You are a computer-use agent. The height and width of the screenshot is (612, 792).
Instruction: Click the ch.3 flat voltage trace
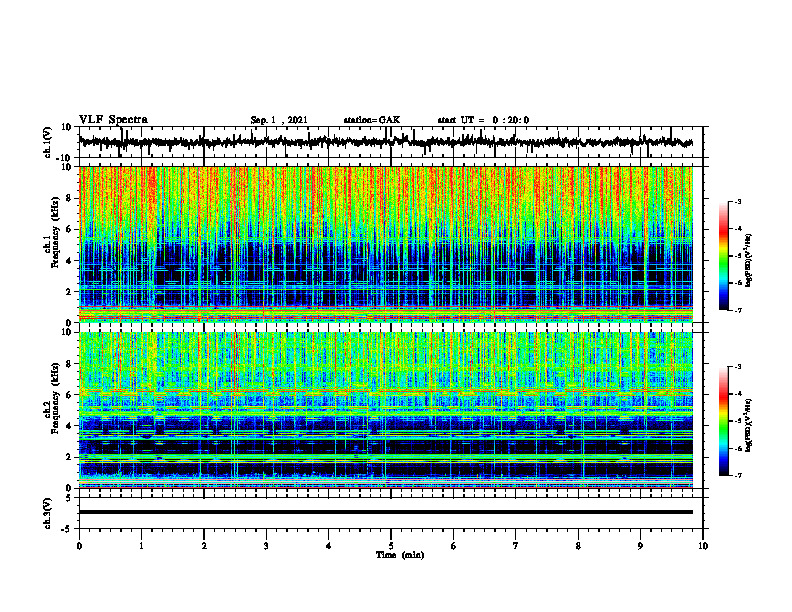click(386, 512)
